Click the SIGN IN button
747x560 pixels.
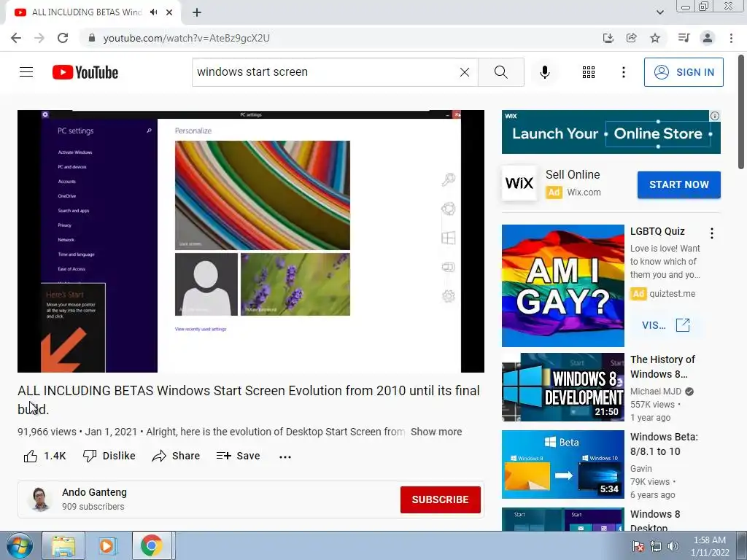click(684, 72)
